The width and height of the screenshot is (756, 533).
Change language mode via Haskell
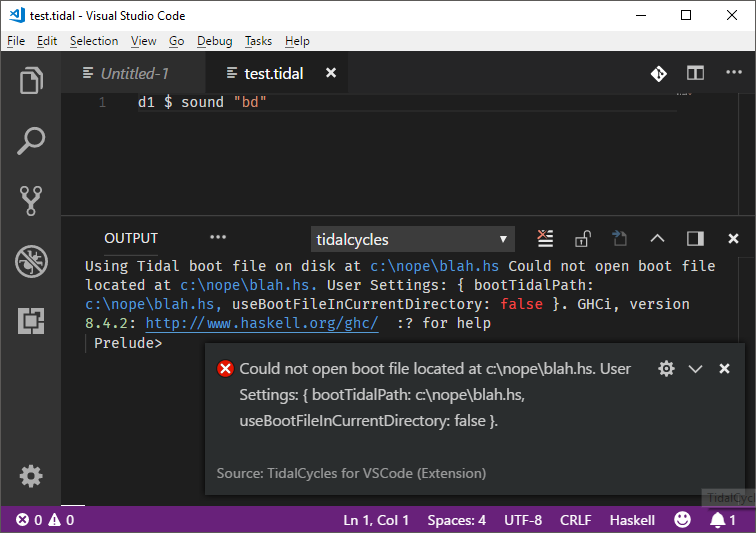point(632,520)
